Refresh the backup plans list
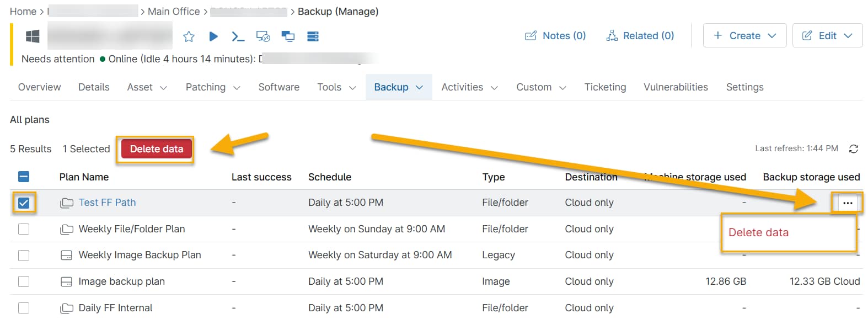The height and width of the screenshot is (319, 868). pyautogui.click(x=854, y=149)
